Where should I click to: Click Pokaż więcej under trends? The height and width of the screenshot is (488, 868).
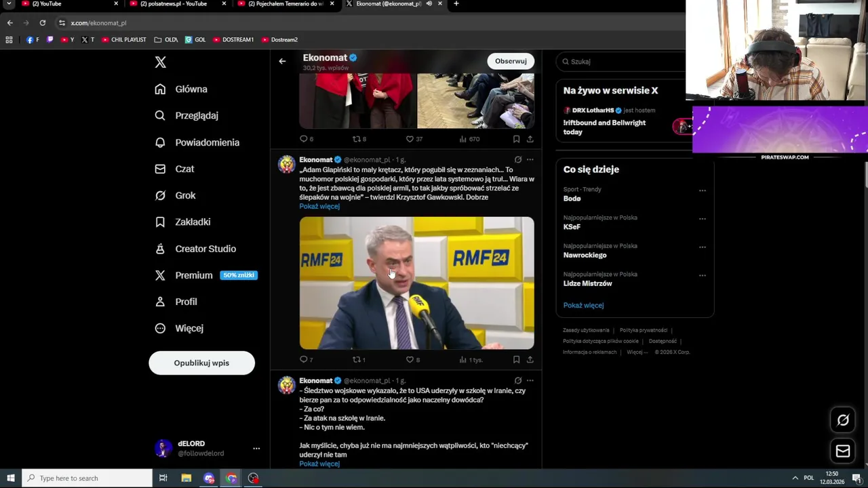(583, 305)
